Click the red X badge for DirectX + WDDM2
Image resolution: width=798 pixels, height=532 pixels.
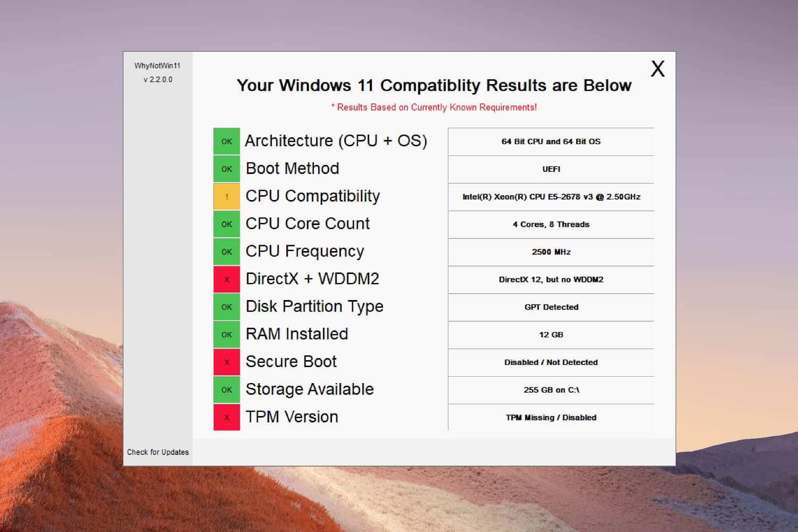pos(227,280)
